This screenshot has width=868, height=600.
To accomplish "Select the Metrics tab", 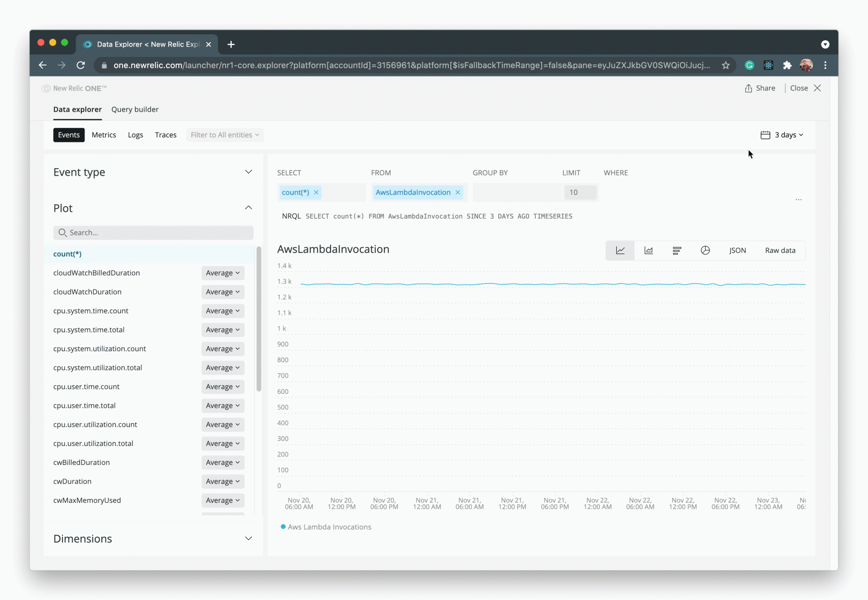I will click(x=104, y=135).
